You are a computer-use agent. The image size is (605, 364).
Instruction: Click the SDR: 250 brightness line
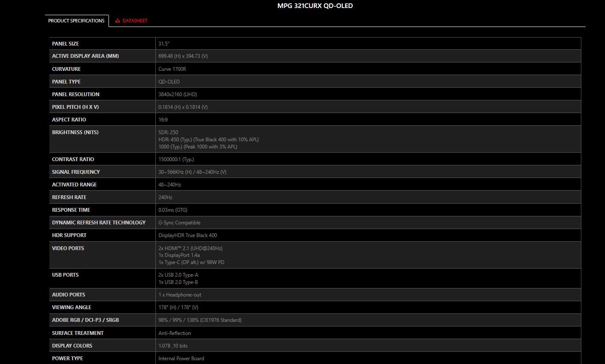point(168,132)
